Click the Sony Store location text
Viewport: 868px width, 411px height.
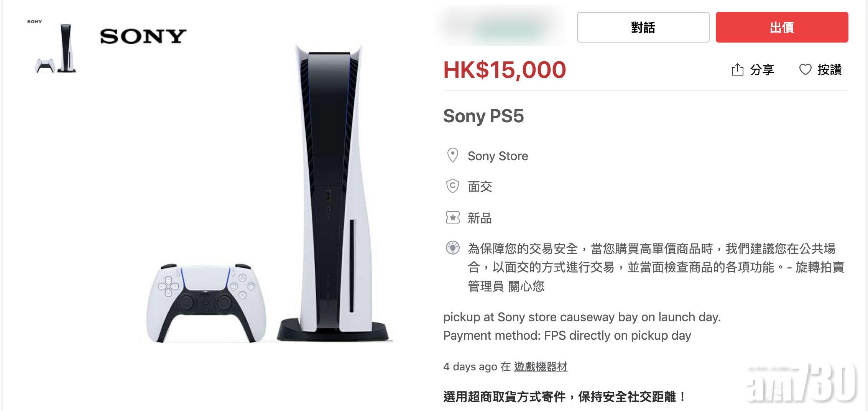point(498,156)
